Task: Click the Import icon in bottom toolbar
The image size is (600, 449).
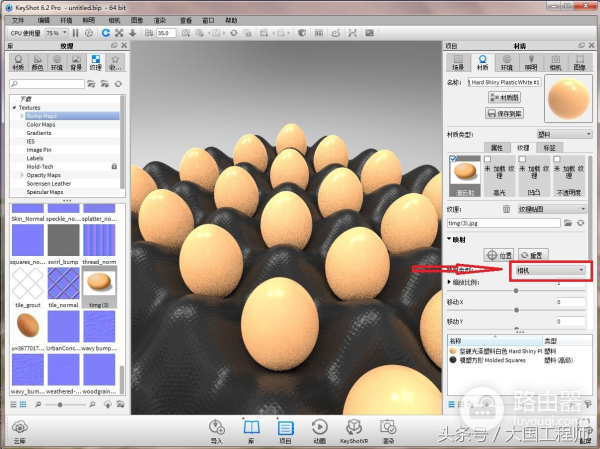Action: [x=217, y=431]
